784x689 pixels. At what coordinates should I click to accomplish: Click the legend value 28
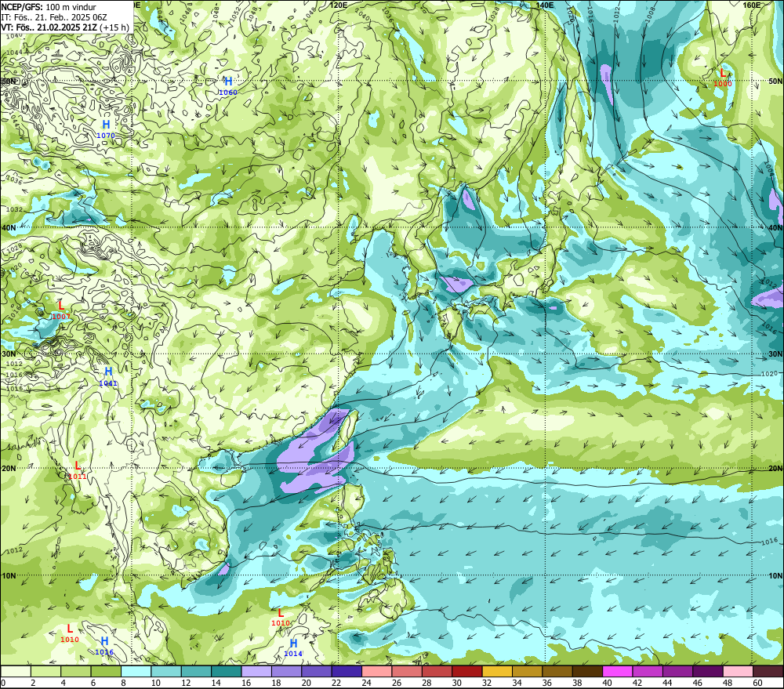point(426,683)
